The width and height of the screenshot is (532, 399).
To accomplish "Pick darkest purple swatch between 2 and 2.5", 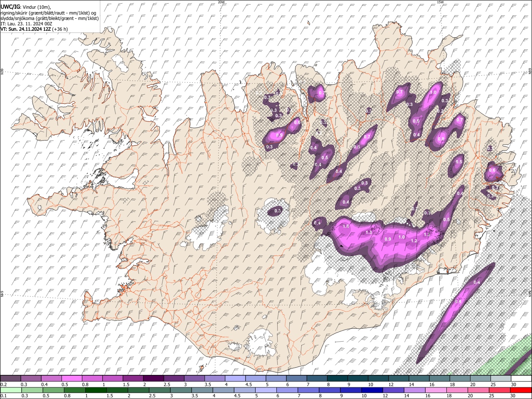I will (x=153, y=379).
